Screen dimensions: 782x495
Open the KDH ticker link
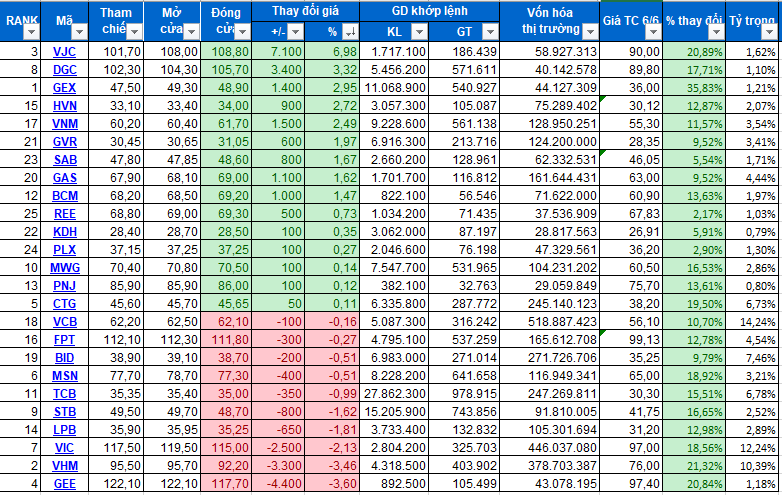64,231
